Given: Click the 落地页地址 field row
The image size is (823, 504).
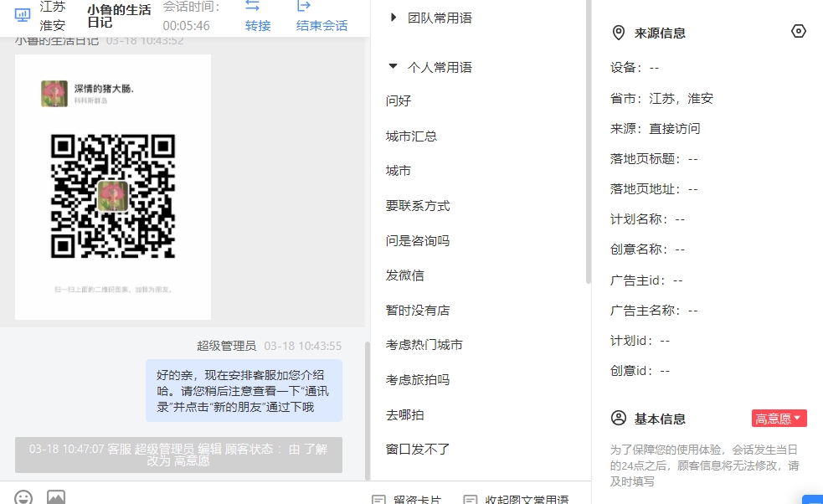Looking at the screenshot, I should point(654,189).
